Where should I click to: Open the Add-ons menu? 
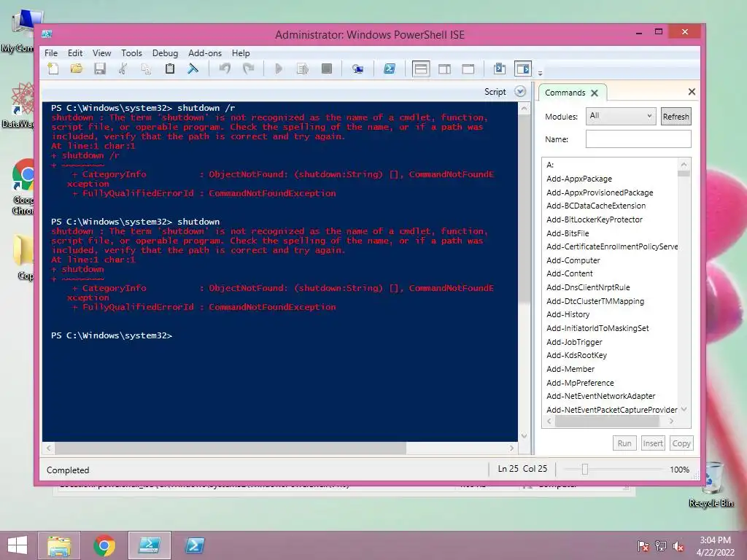pyautogui.click(x=205, y=53)
